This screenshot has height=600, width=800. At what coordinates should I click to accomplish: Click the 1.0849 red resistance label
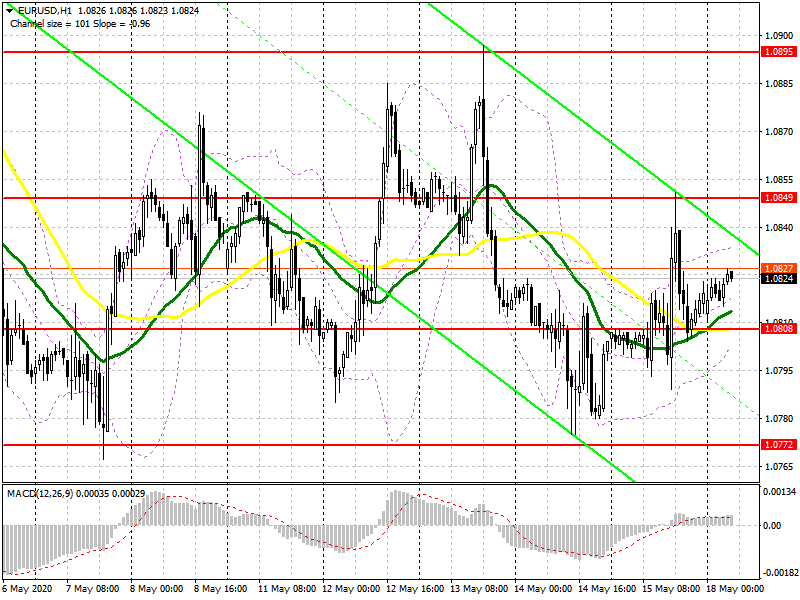point(778,197)
